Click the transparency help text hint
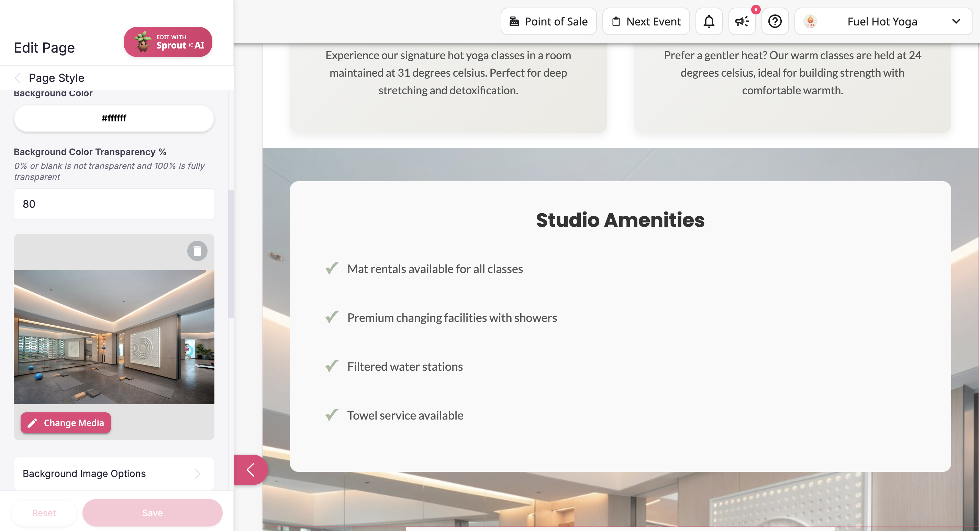 (109, 171)
